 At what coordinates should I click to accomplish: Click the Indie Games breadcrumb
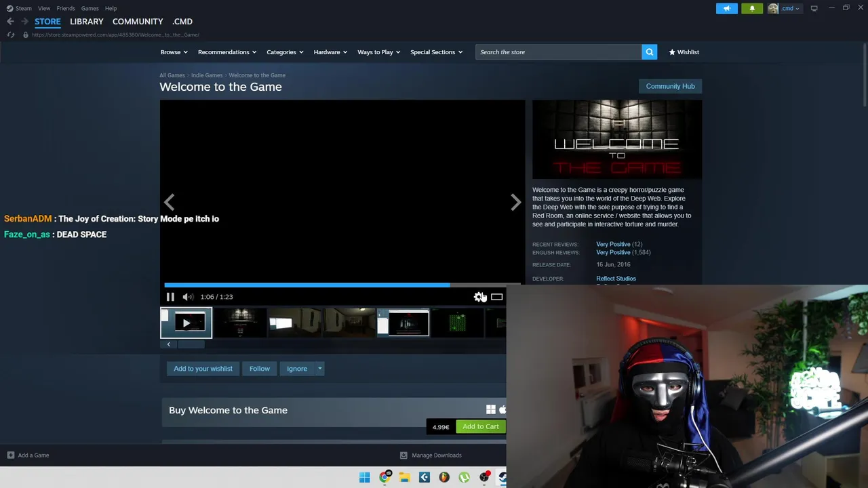207,75
